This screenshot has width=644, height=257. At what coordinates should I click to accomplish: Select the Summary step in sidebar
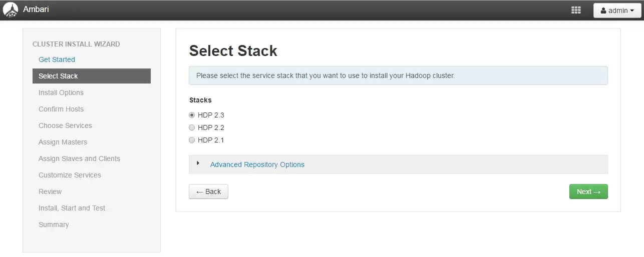click(54, 224)
